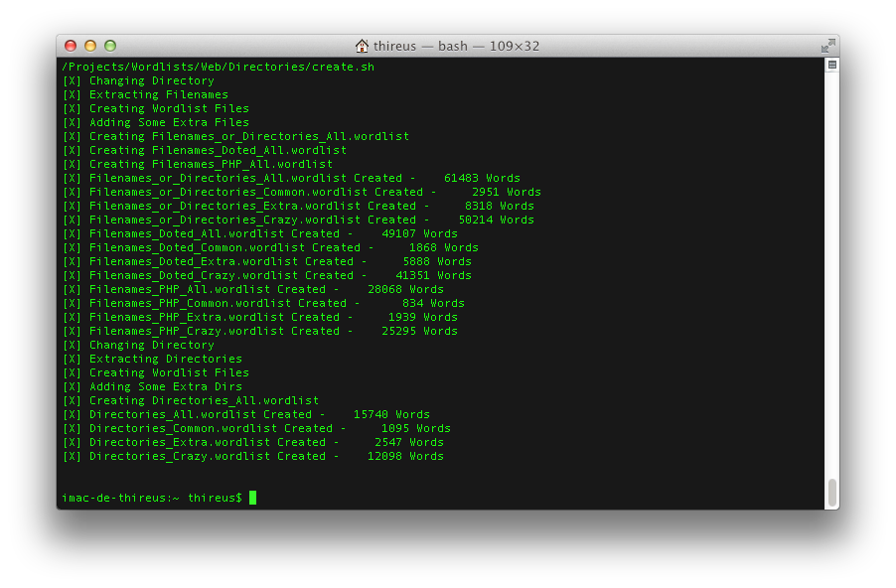Image resolution: width=896 pixels, height=588 pixels.
Task: Click 'Filenames_PHP_Common.wordlist' text
Action: 191,303
